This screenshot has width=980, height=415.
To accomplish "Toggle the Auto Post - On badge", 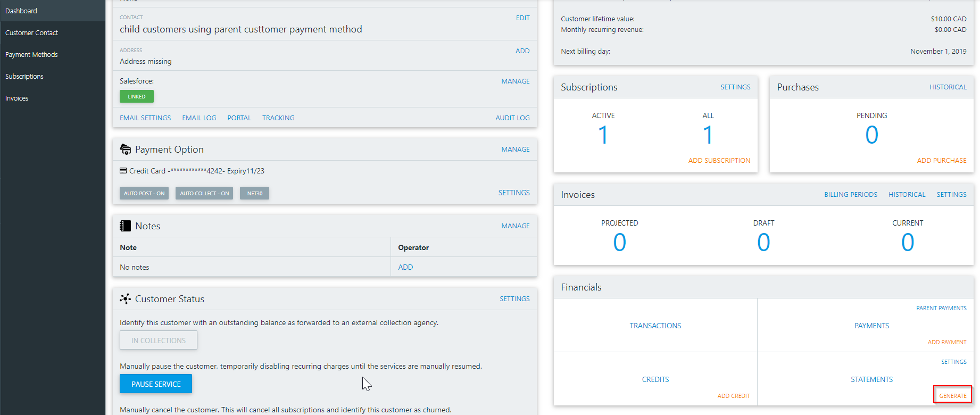I will click(x=144, y=193).
